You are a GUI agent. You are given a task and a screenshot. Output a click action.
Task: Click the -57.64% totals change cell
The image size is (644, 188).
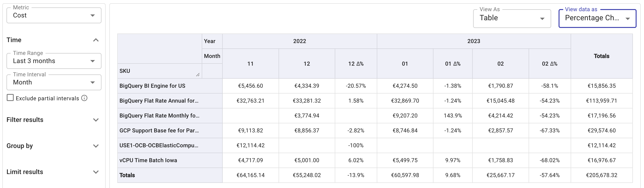[x=550, y=175]
